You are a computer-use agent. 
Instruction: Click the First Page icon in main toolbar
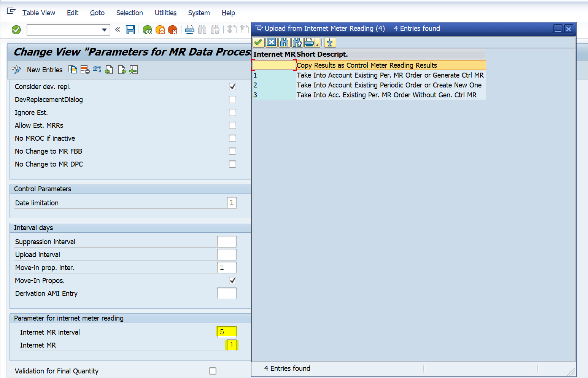pyautogui.click(x=232, y=29)
